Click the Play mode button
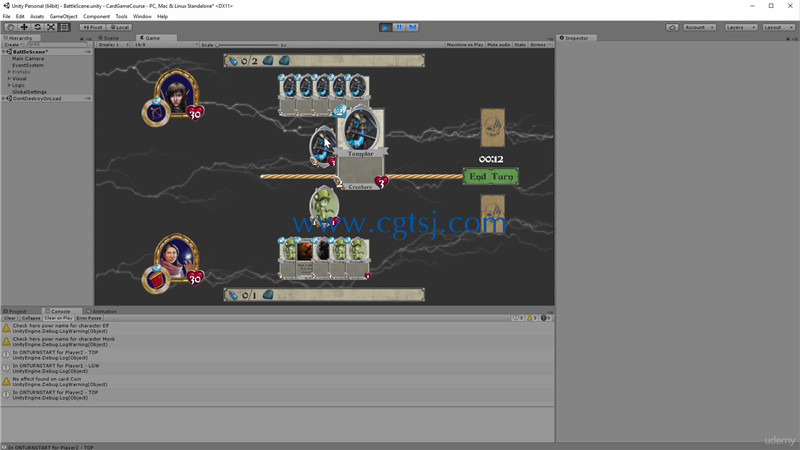The width and height of the screenshot is (800, 450). (x=386, y=27)
